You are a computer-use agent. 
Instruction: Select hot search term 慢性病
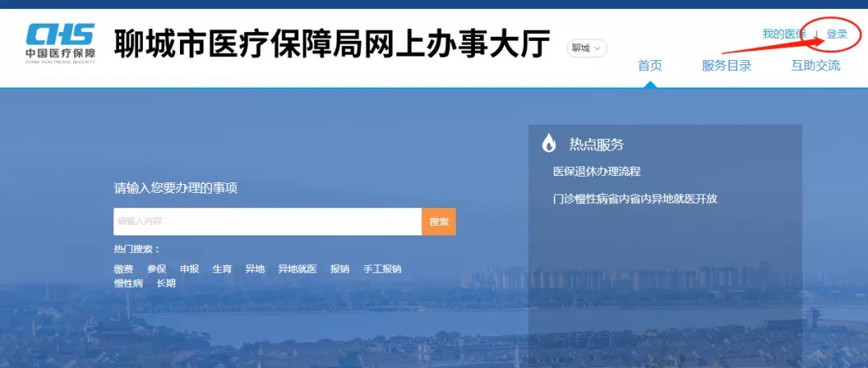click(129, 284)
